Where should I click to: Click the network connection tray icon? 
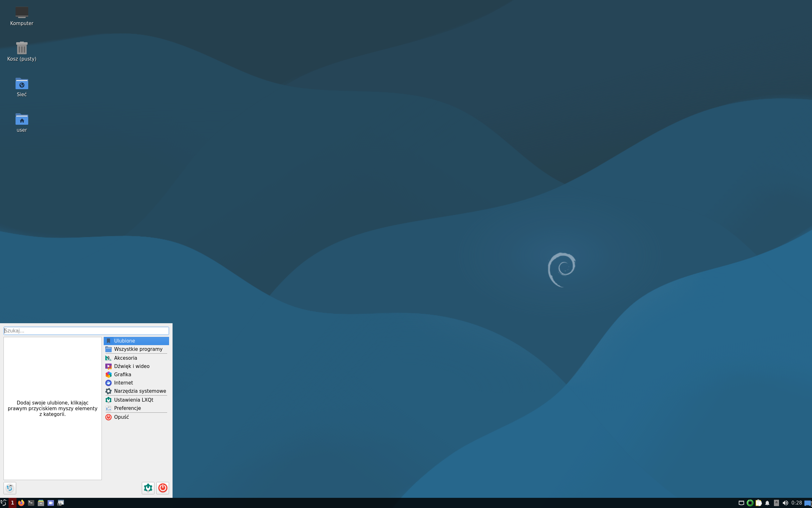(x=741, y=503)
